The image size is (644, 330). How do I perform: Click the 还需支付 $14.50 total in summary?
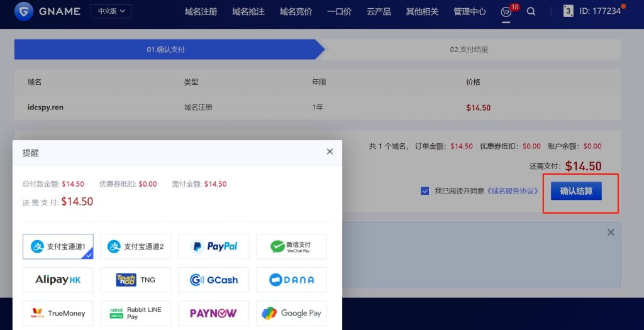click(x=583, y=166)
